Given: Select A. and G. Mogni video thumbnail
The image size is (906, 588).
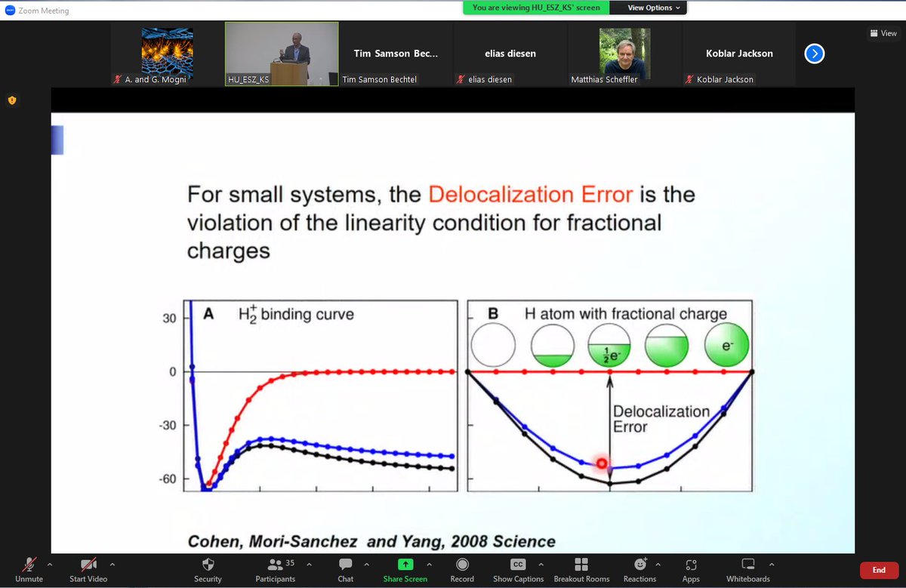Looking at the screenshot, I should [167, 54].
